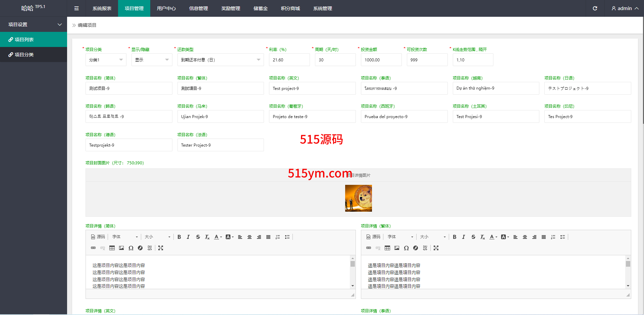Toggle italic in the 项目详情(繁体) editor
The width and height of the screenshot is (644, 315).
[x=464, y=237]
